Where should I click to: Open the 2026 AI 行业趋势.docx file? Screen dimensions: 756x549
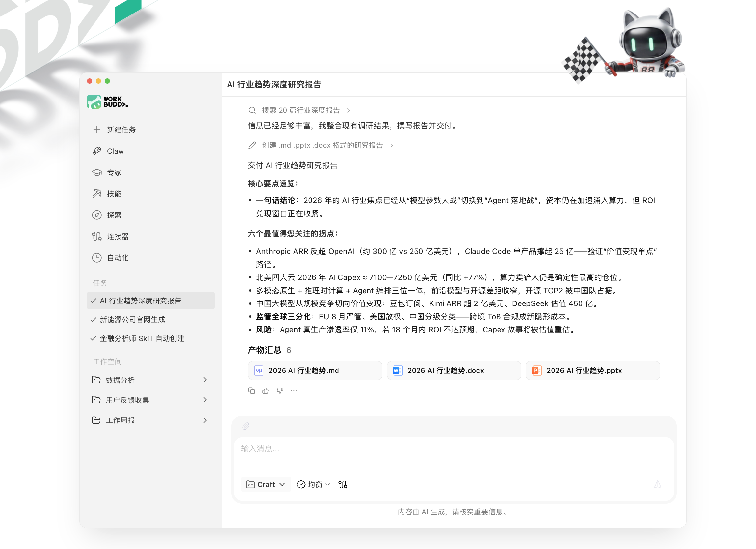454,370
